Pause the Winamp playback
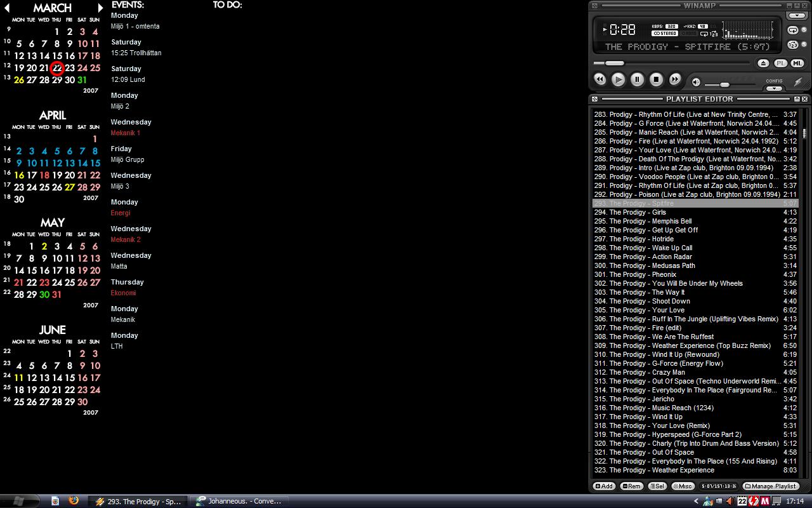This screenshot has height=508, width=812. [637, 79]
